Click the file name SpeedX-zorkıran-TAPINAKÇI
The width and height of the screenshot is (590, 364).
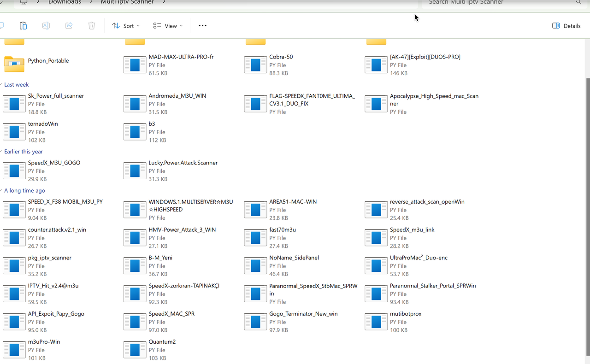pos(184,286)
